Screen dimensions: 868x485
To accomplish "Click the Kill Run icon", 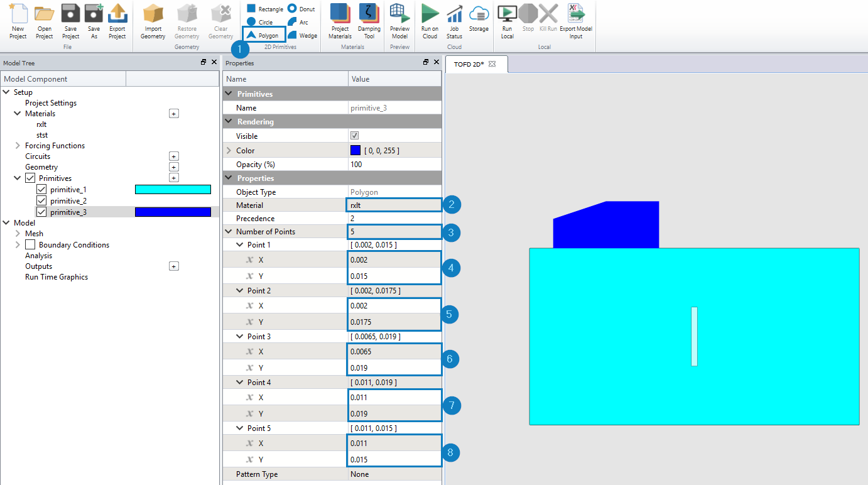I will [548, 14].
